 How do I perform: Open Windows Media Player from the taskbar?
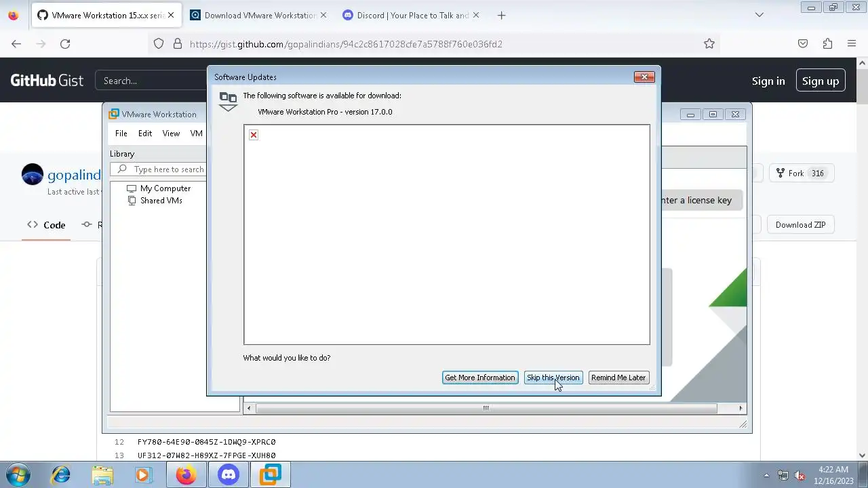[142, 475]
